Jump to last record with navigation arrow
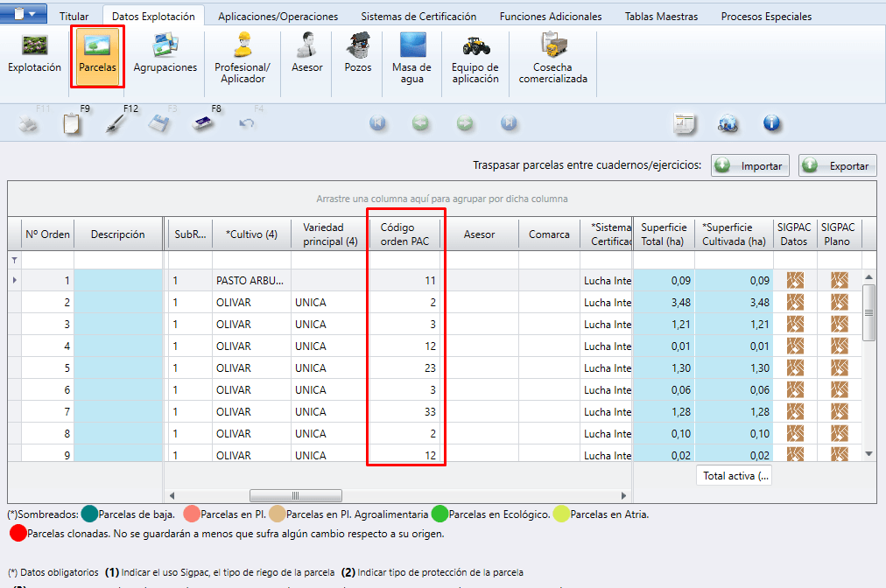The image size is (886, 588). point(508,122)
